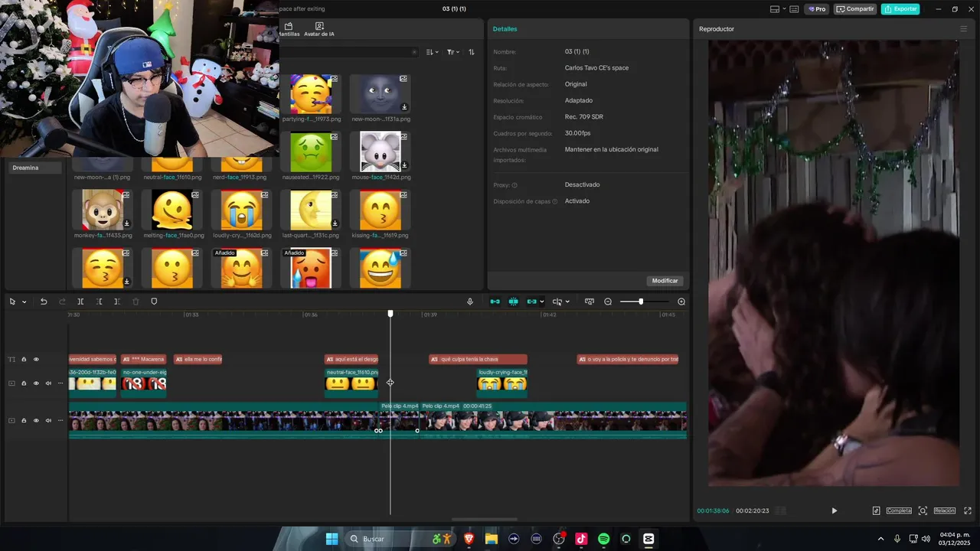Open Spotify from the taskbar
The width and height of the screenshot is (980, 551).
[603, 539]
